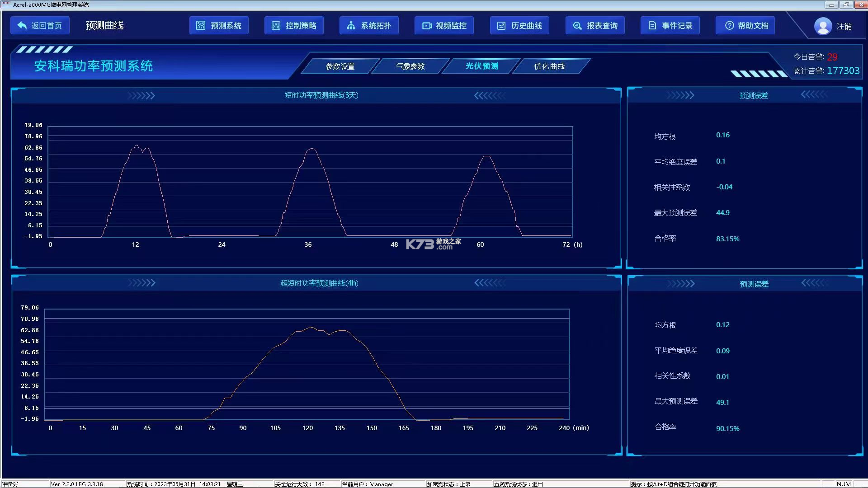Click the 注销 logout link
The image size is (868, 488).
844,26
